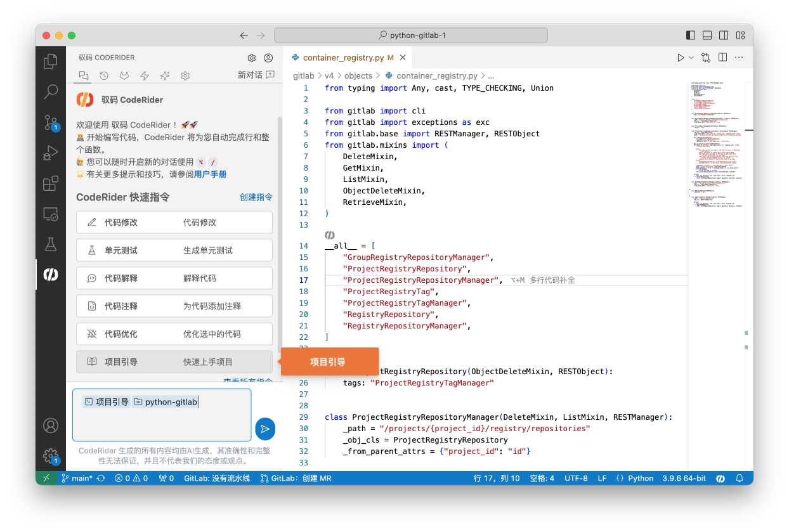
Task: Switch to the sparkle tab
Action: point(165,75)
